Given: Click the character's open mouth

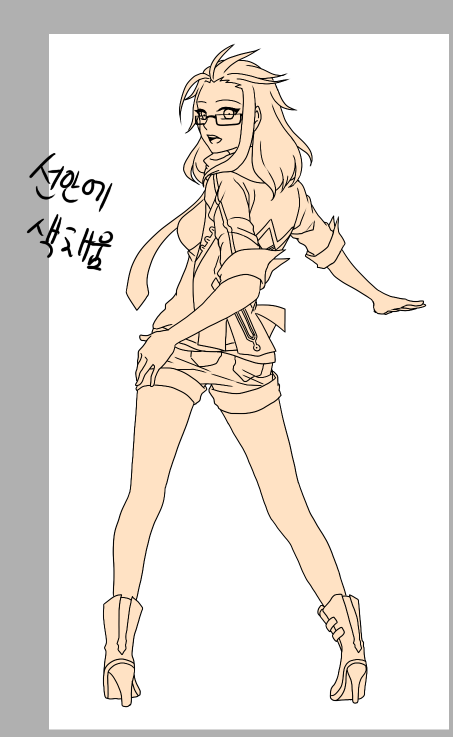Looking at the screenshot, I should [x=212, y=139].
